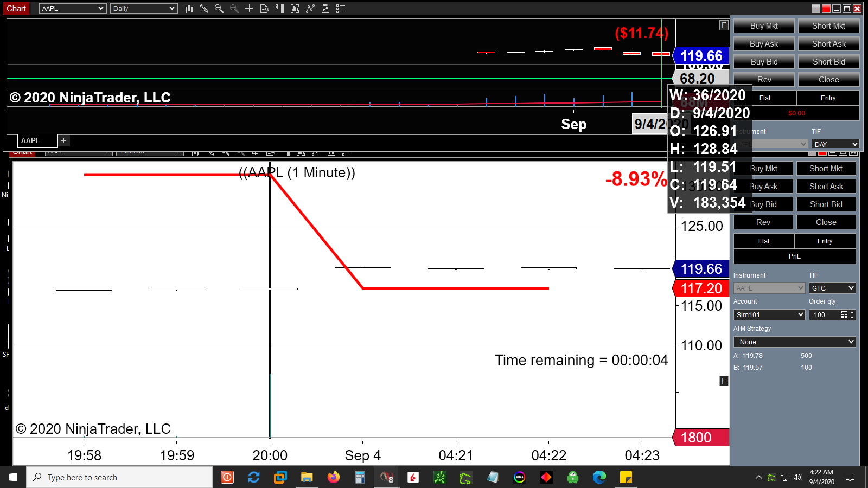This screenshot has width=868, height=488.
Task: Click the PnL display in lower trader panel
Action: click(x=795, y=256)
